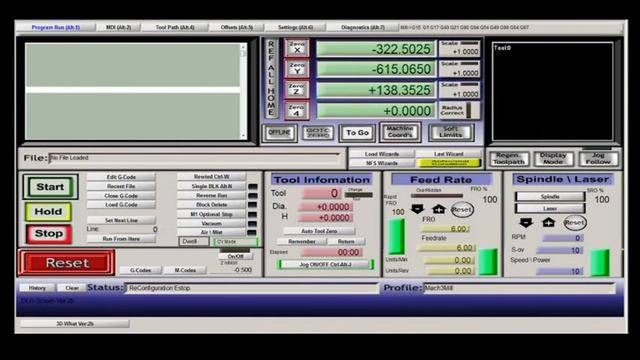Reset the spindle speed override
640x360 pixels.
[x=575, y=222]
